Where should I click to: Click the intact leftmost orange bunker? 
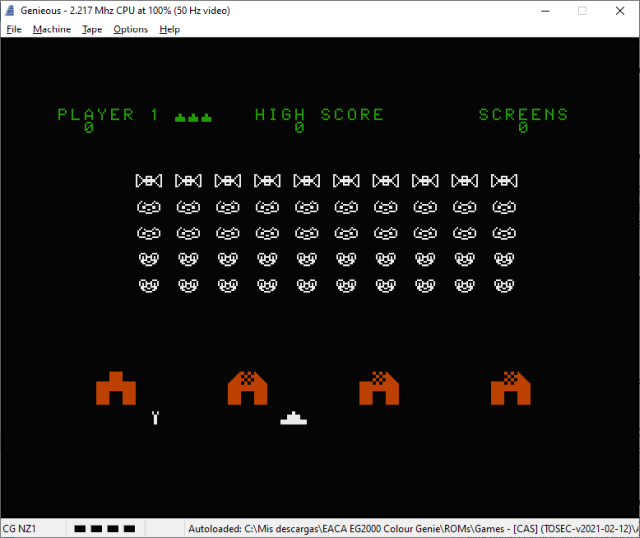coord(116,388)
